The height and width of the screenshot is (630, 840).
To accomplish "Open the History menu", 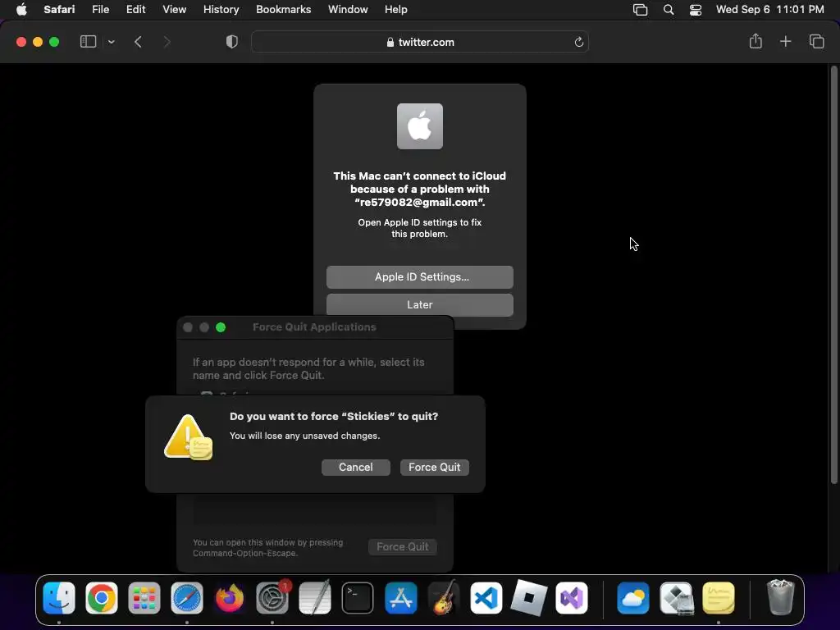I will point(221,9).
